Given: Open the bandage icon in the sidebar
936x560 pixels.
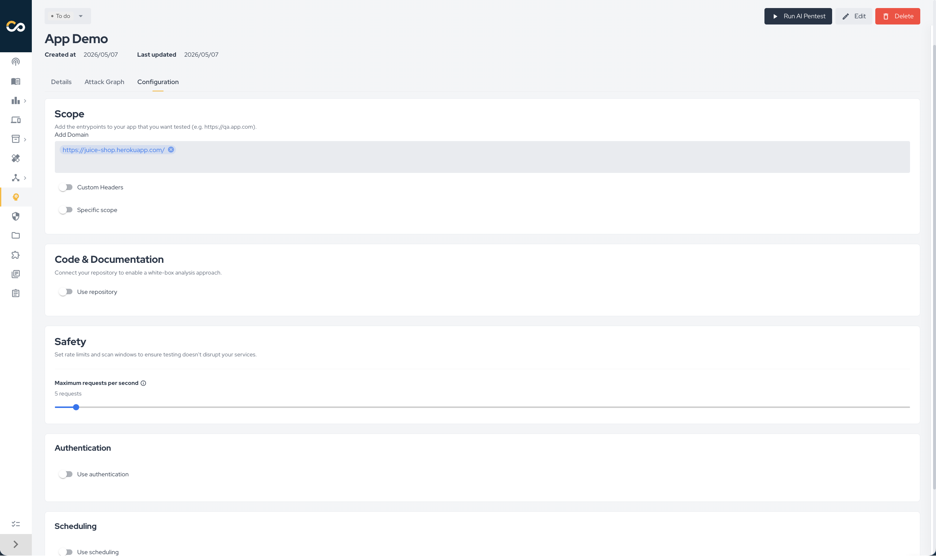Looking at the screenshot, I should (15, 158).
